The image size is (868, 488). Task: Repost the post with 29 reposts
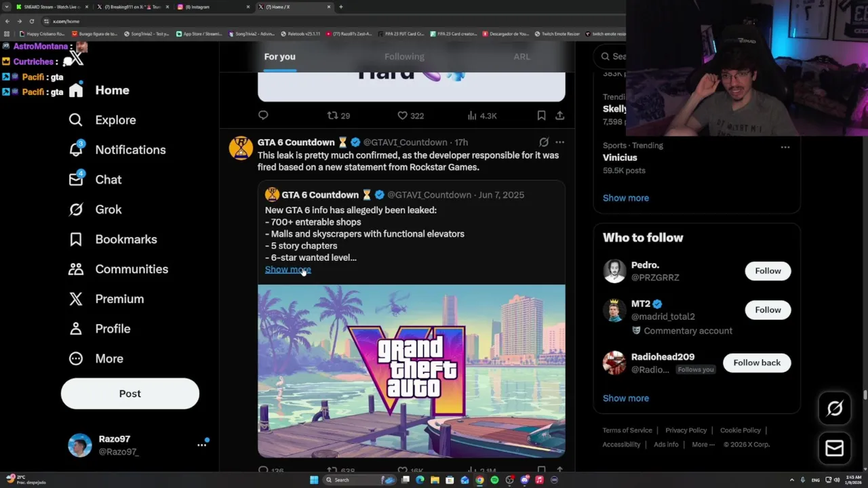click(x=338, y=115)
